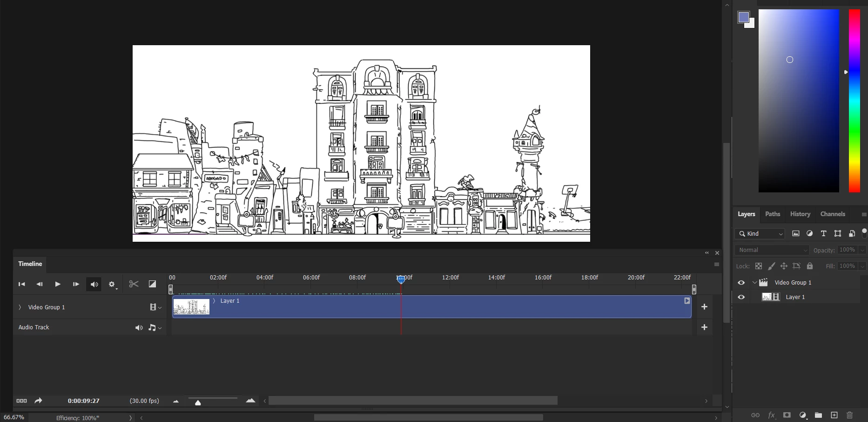Viewport: 868px width, 422px height.
Task: Collapse Video Group 1 in Layers
Action: [754, 283]
